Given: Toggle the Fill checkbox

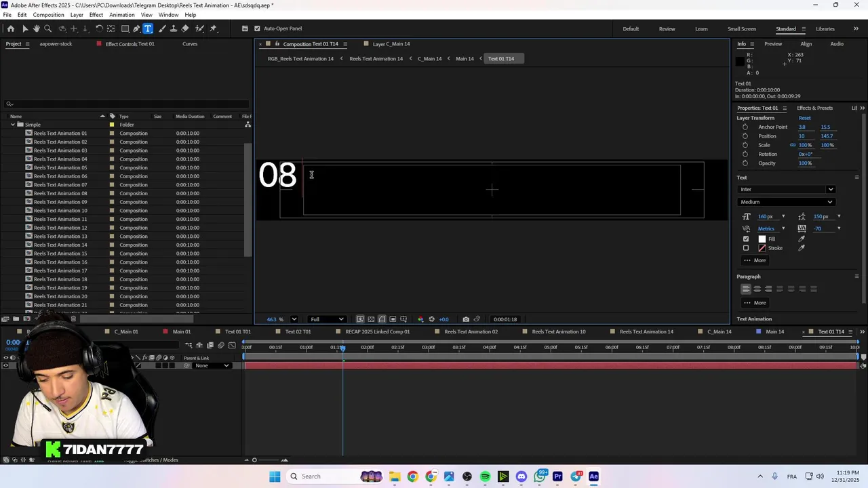Looking at the screenshot, I should [746, 239].
